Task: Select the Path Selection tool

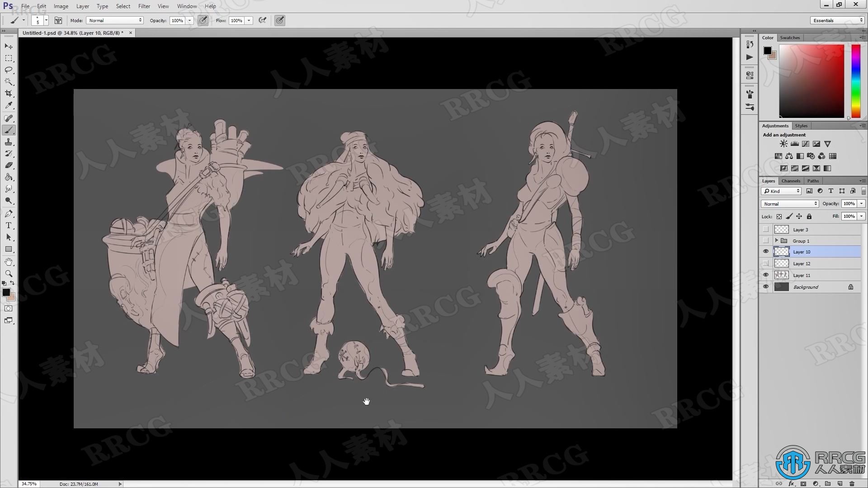Action: pyautogui.click(x=9, y=237)
